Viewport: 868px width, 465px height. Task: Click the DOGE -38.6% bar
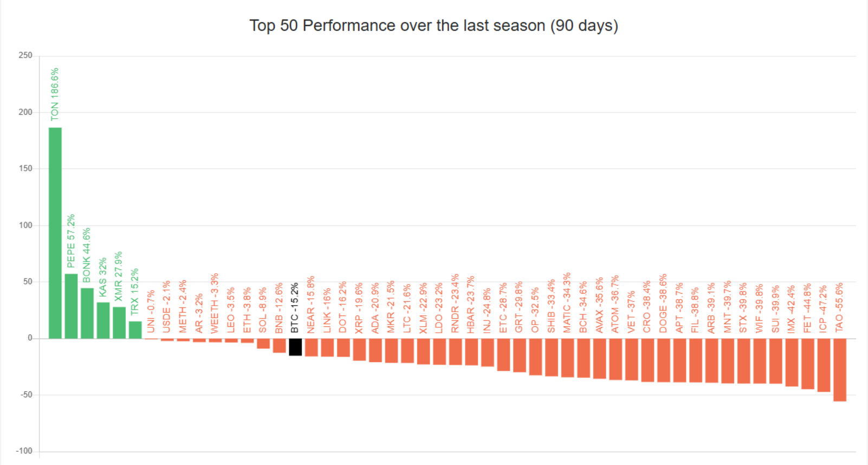(x=664, y=360)
